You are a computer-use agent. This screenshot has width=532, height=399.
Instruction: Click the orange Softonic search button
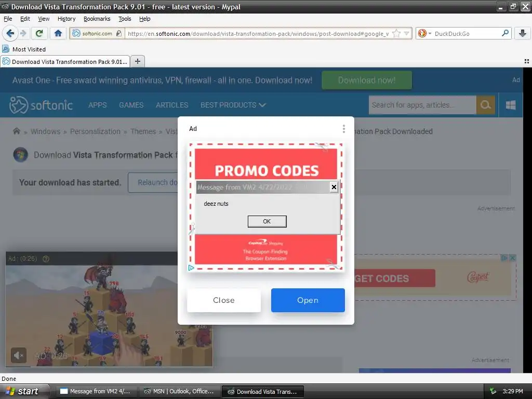click(486, 105)
